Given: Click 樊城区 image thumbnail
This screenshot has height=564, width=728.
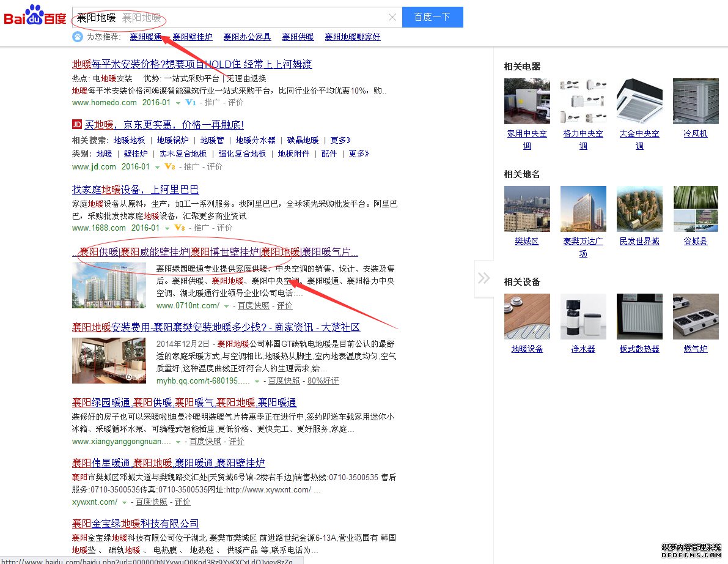Looking at the screenshot, I should pyautogui.click(x=527, y=209).
